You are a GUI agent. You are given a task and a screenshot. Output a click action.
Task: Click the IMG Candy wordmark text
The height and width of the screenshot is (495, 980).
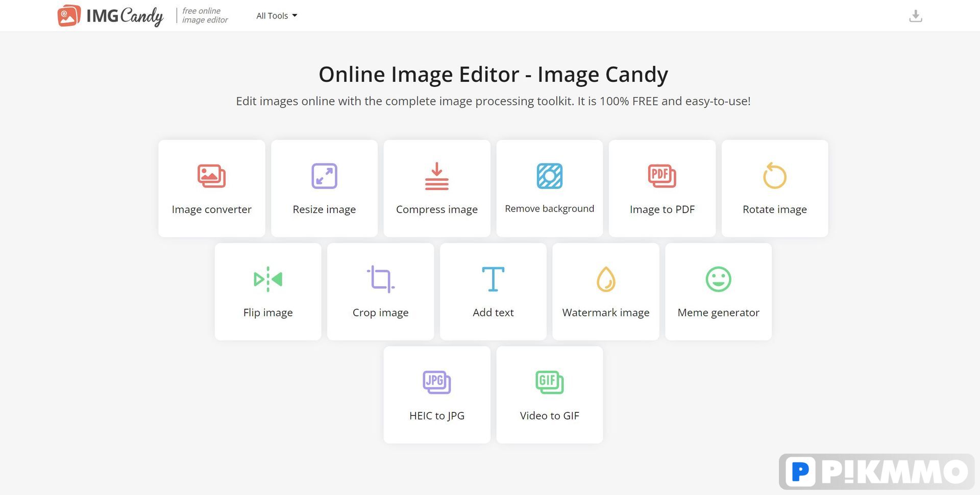[x=125, y=16]
